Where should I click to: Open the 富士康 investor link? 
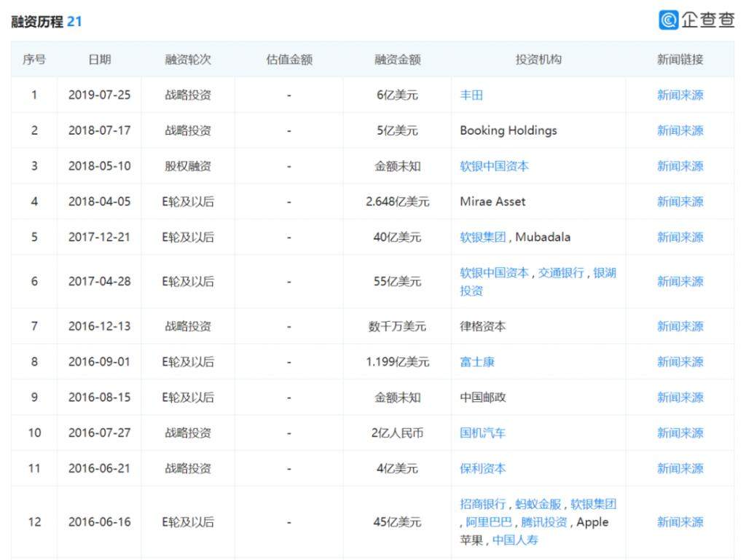click(477, 362)
